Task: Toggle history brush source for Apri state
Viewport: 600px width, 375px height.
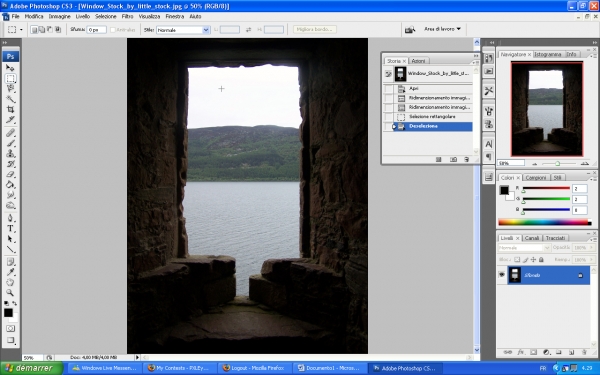Action: click(388, 89)
